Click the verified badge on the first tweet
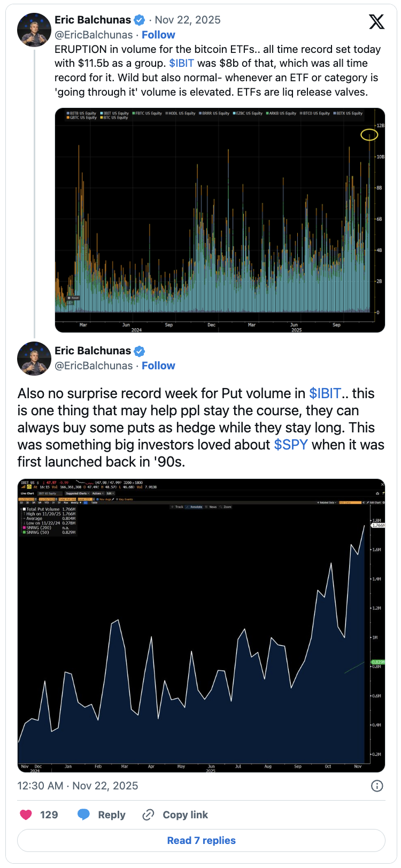 pos(139,20)
